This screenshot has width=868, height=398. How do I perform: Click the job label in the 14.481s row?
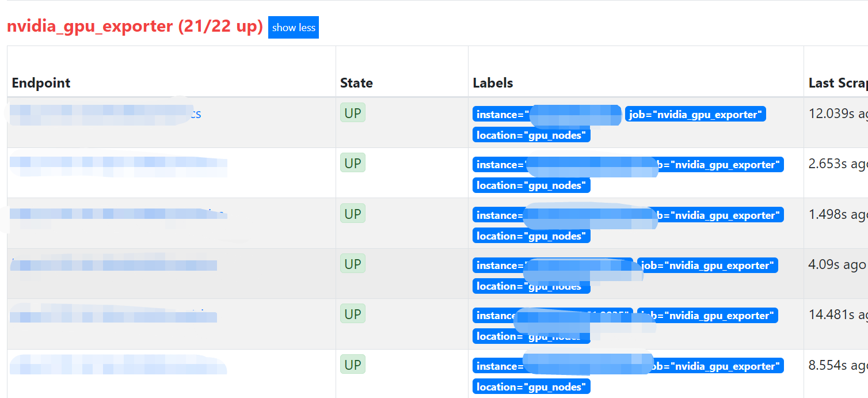tap(707, 316)
